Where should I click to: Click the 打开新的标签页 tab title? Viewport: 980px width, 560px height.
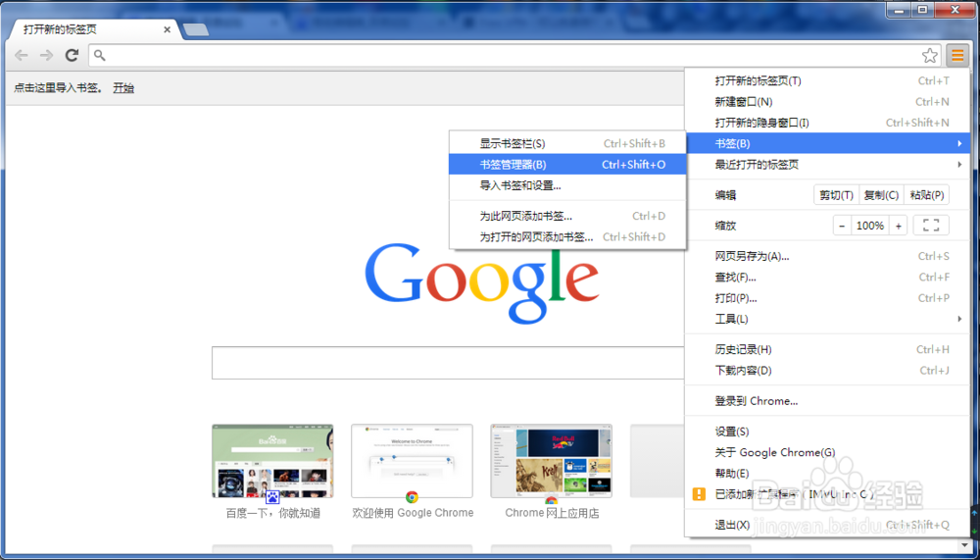click(60, 29)
